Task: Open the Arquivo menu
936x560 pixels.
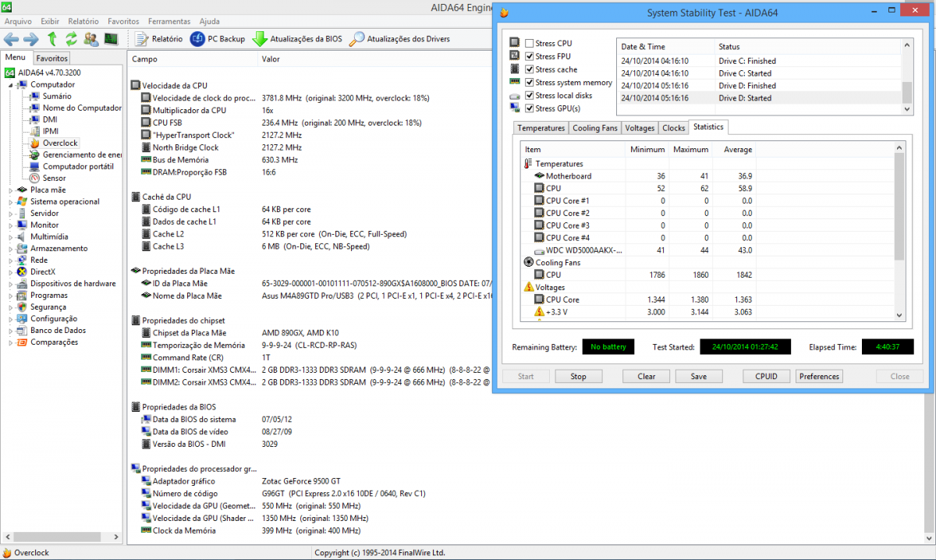Action: point(19,21)
